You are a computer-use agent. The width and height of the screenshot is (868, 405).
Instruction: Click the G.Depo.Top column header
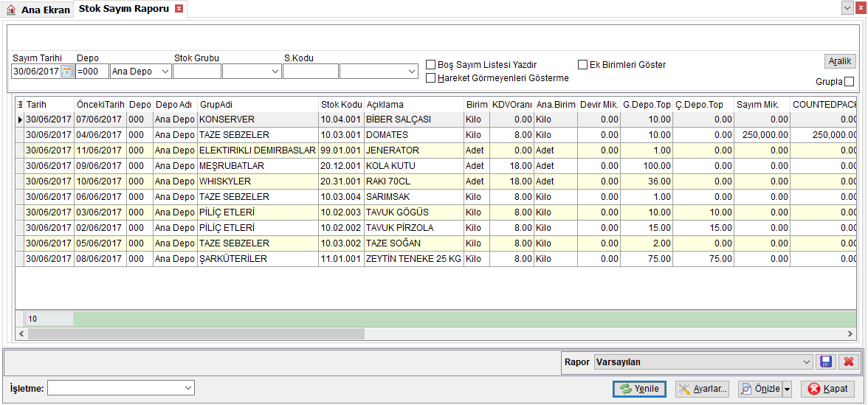[647, 105]
